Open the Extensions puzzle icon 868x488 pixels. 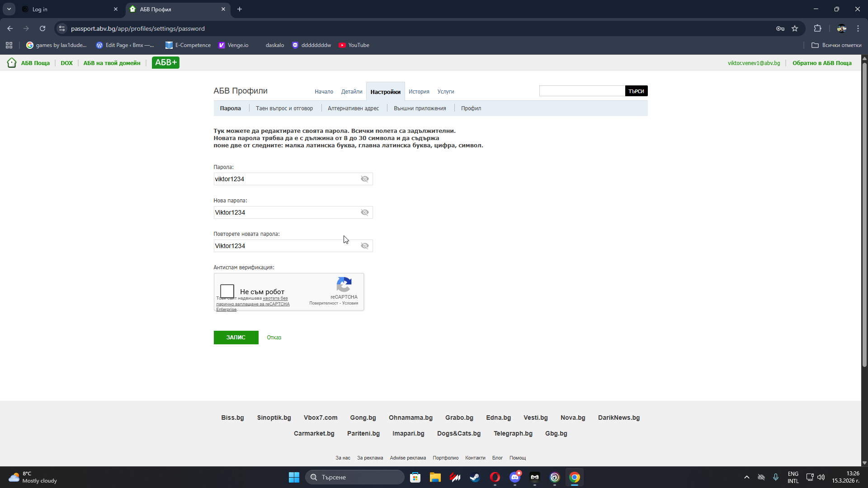[817, 28]
